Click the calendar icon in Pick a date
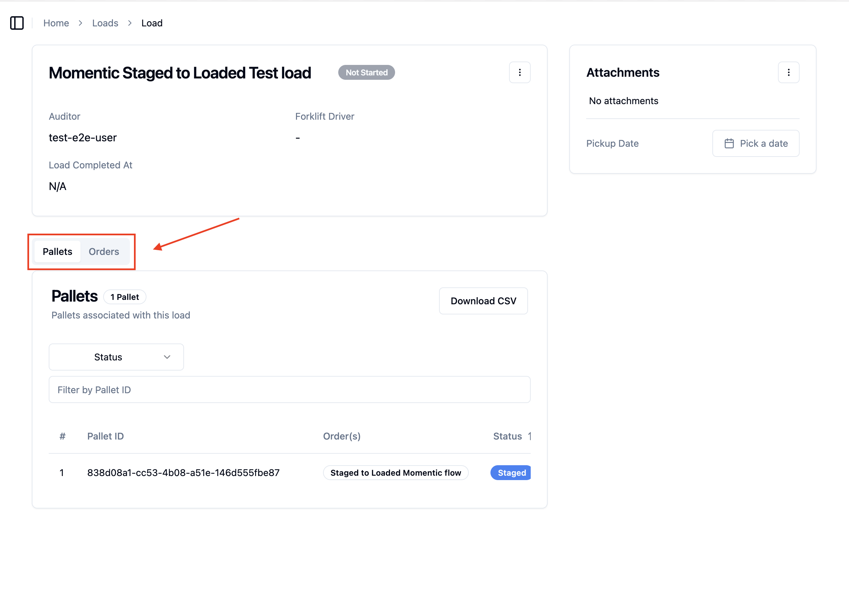 tap(729, 143)
